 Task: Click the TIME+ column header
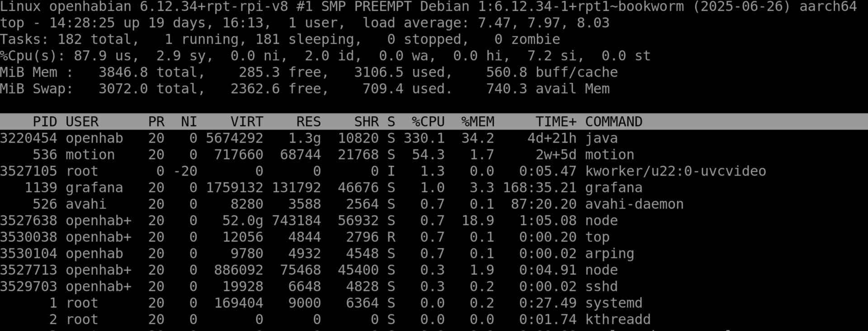point(556,121)
